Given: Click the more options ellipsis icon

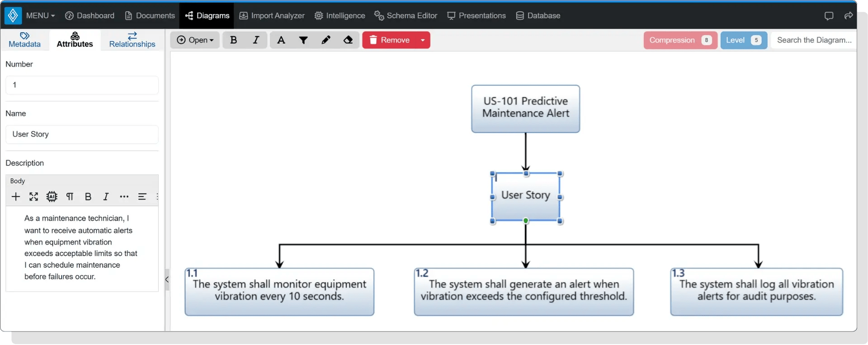Looking at the screenshot, I should (124, 197).
